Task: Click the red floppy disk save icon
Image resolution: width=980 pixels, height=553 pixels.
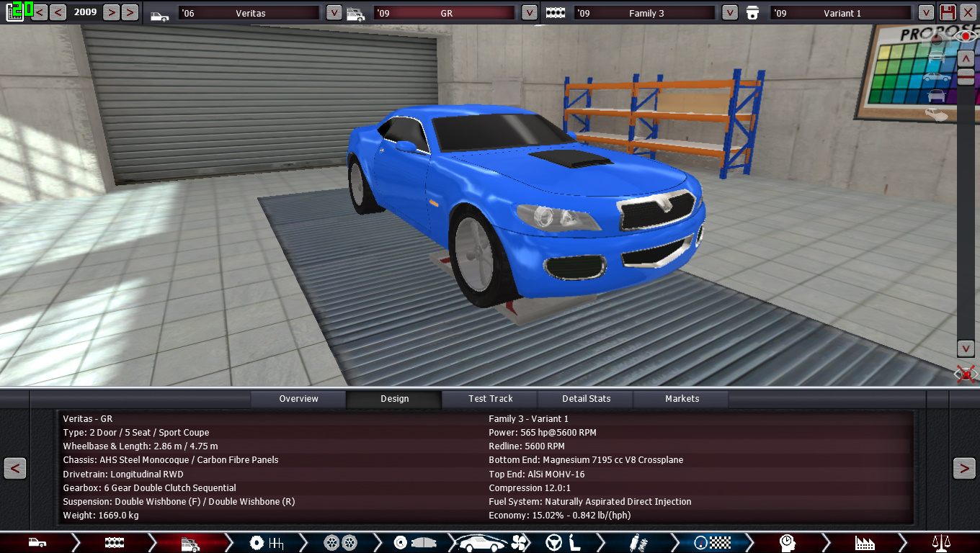Action: click(x=948, y=12)
